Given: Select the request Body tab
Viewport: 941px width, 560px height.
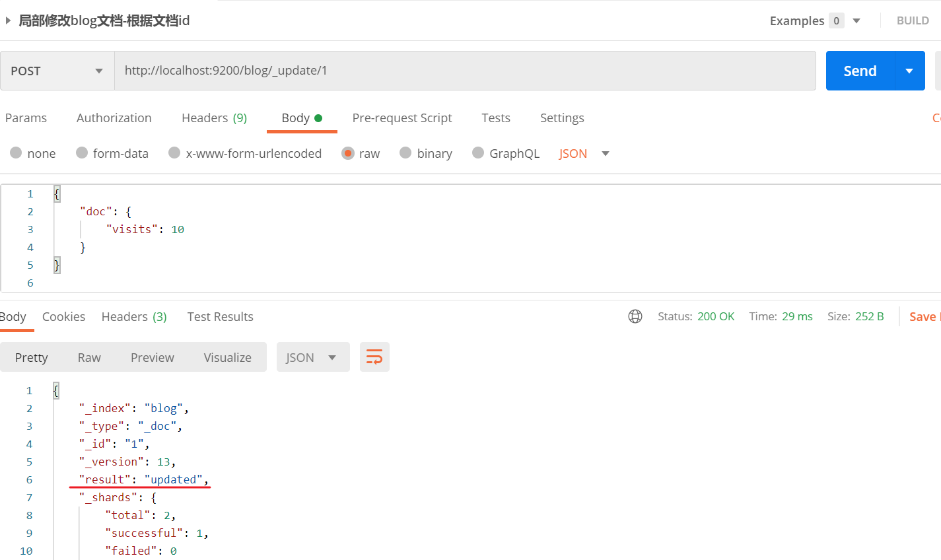Looking at the screenshot, I should coord(302,118).
